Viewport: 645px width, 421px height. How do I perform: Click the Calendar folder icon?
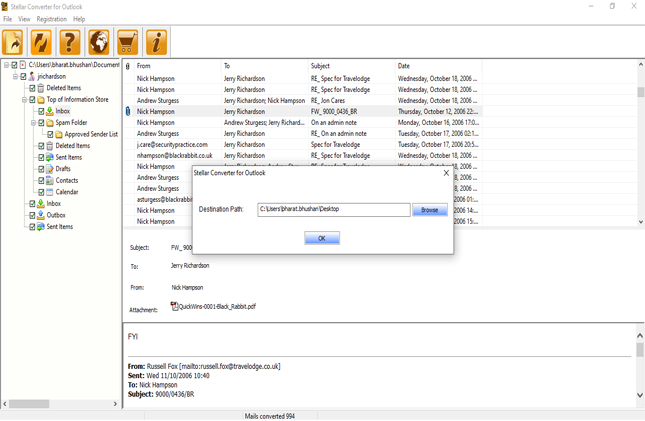[50, 192]
